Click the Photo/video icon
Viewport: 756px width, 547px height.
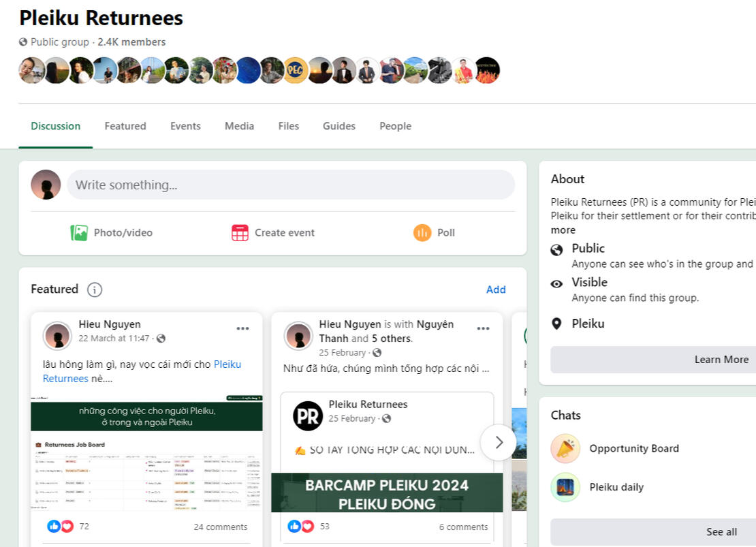click(x=79, y=233)
